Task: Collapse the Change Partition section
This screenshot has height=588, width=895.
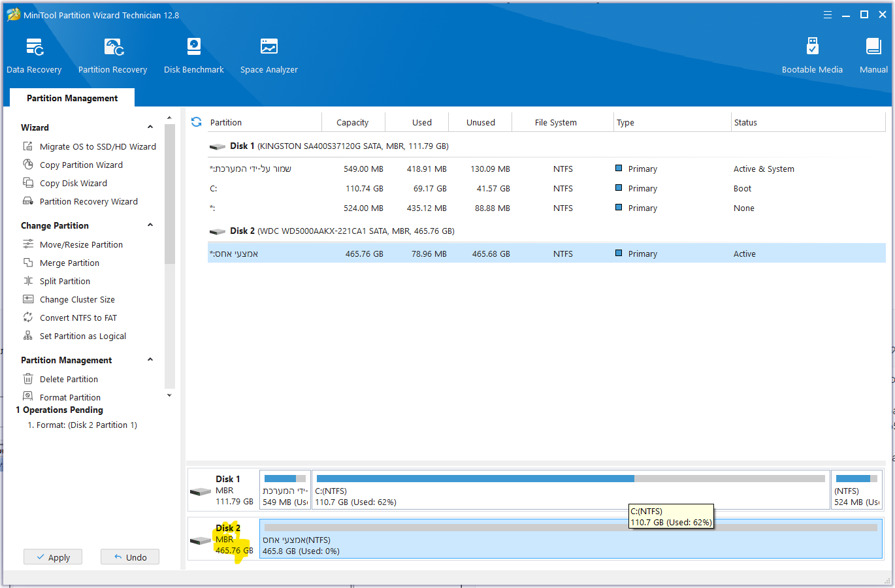Action: pyautogui.click(x=150, y=225)
